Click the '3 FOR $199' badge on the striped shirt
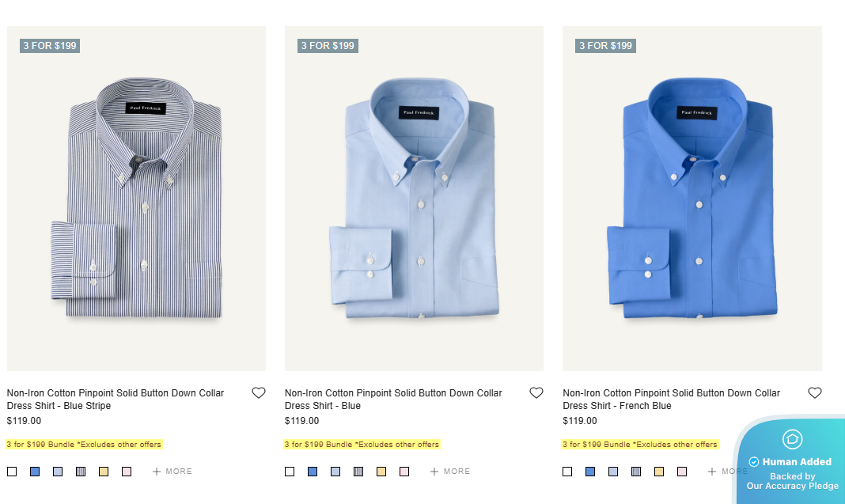Image resolution: width=845 pixels, height=504 pixels. coord(49,46)
